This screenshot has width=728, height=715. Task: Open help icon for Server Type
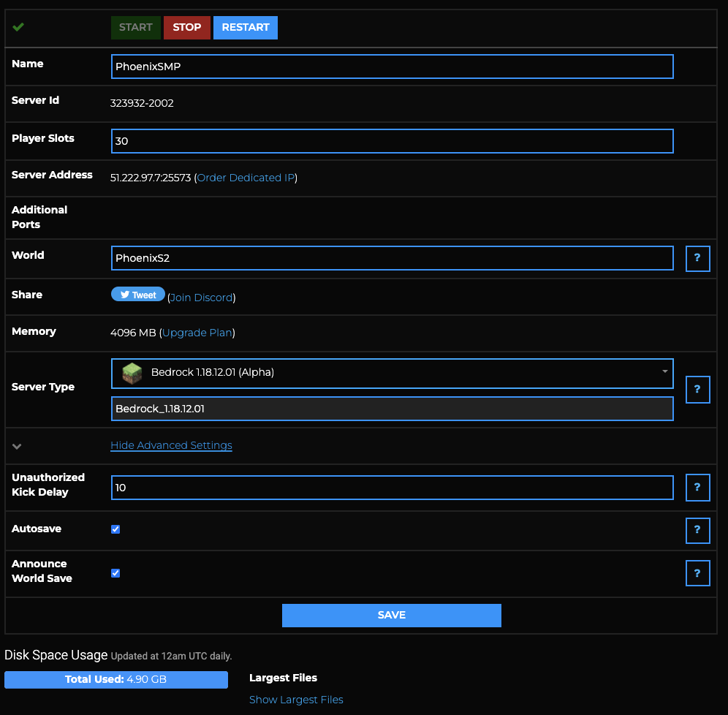697,389
